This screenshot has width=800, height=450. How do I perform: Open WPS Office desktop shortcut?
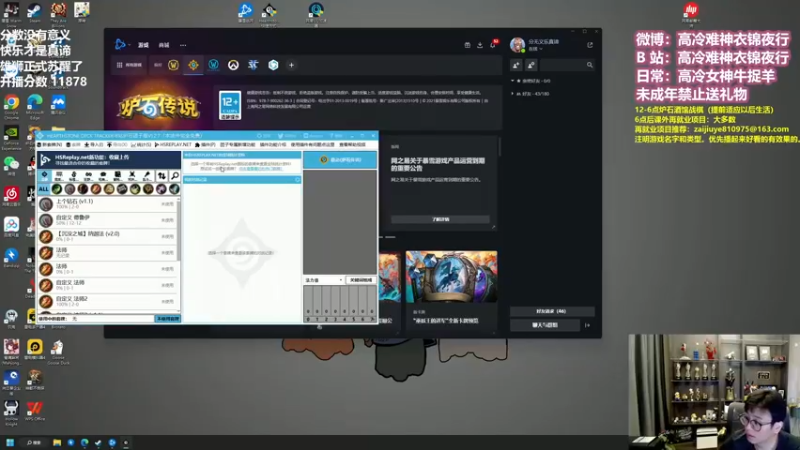[35, 411]
